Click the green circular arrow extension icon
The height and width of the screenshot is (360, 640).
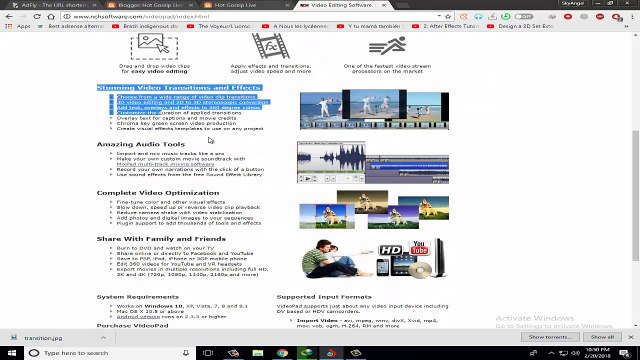coord(506,16)
